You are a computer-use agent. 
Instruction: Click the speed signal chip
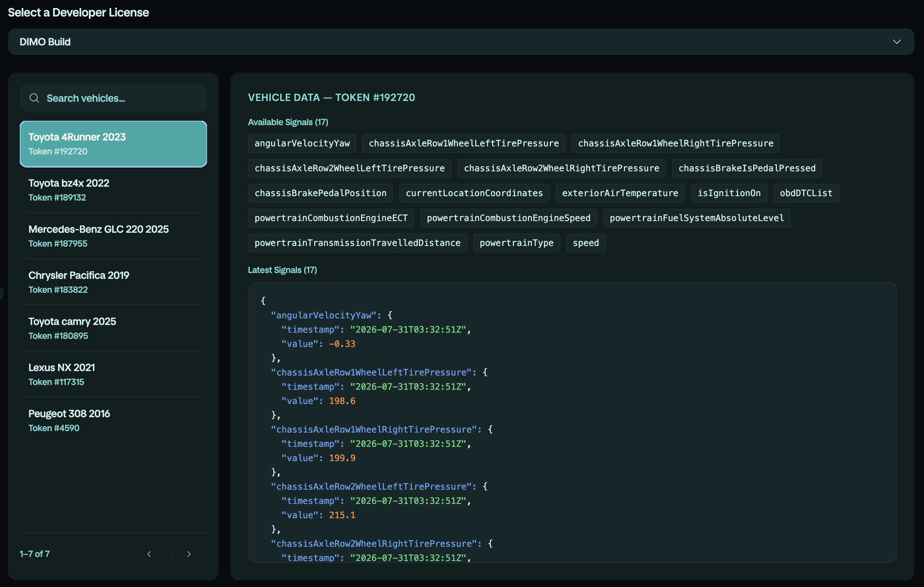[x=586, y=243]
